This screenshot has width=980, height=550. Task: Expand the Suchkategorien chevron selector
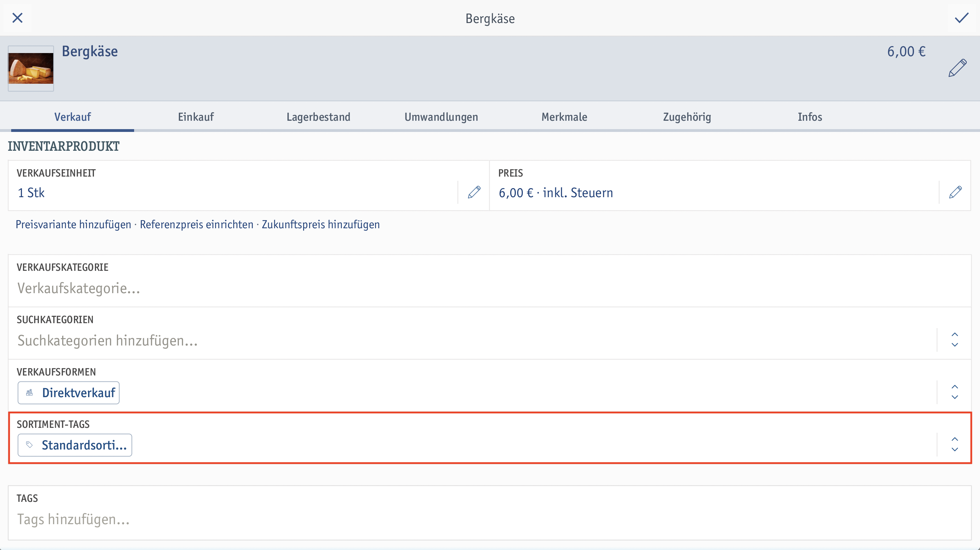955,340
